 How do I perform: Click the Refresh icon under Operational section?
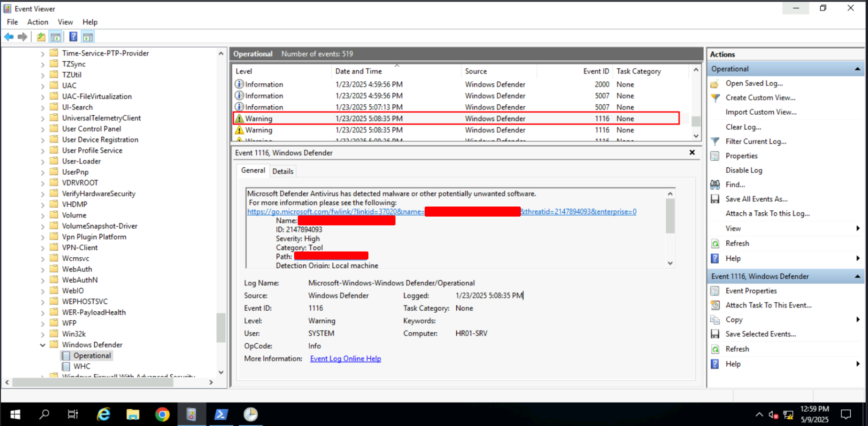coord(715,244)
